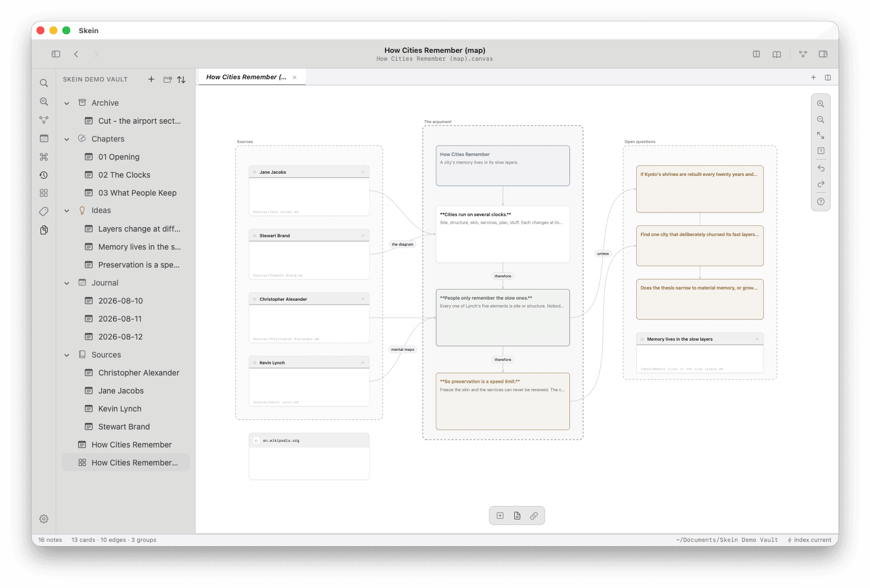Viewport: 870px width, 588px height.
Task: Reset canvas zoom with the '1' icon
Action: tap(821, 151)
